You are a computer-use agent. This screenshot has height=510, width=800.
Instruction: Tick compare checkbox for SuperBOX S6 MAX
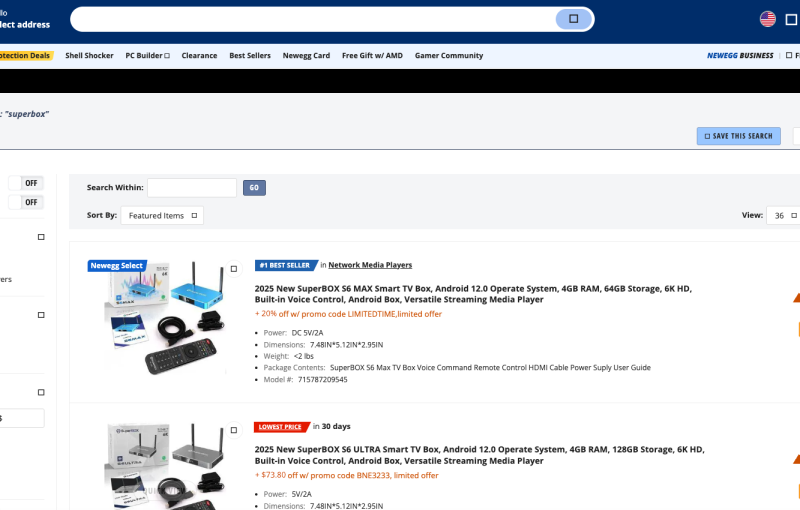[x=233, y=269]
